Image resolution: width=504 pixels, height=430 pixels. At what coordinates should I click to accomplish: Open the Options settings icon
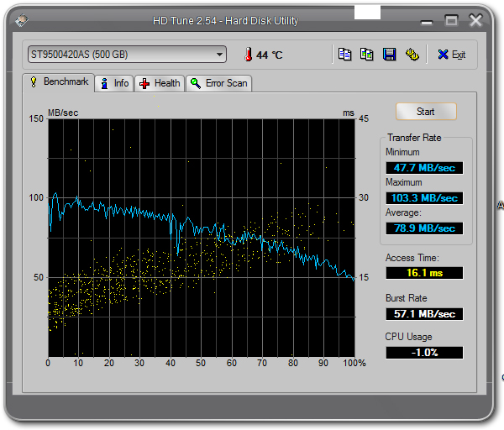[x=412, y=55]
